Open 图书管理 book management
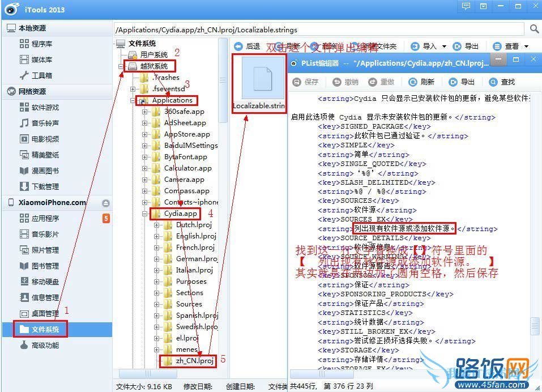 [x=39, y=266]
